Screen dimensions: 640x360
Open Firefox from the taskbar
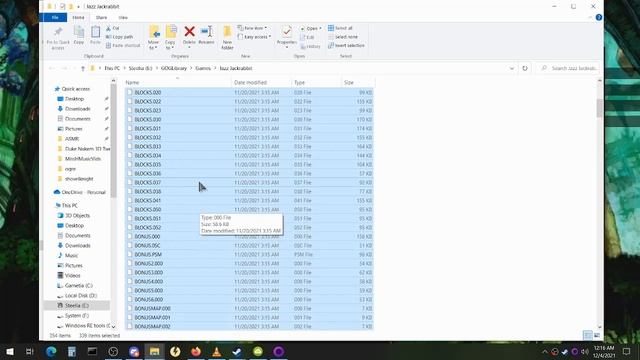[x=196, y=351]
